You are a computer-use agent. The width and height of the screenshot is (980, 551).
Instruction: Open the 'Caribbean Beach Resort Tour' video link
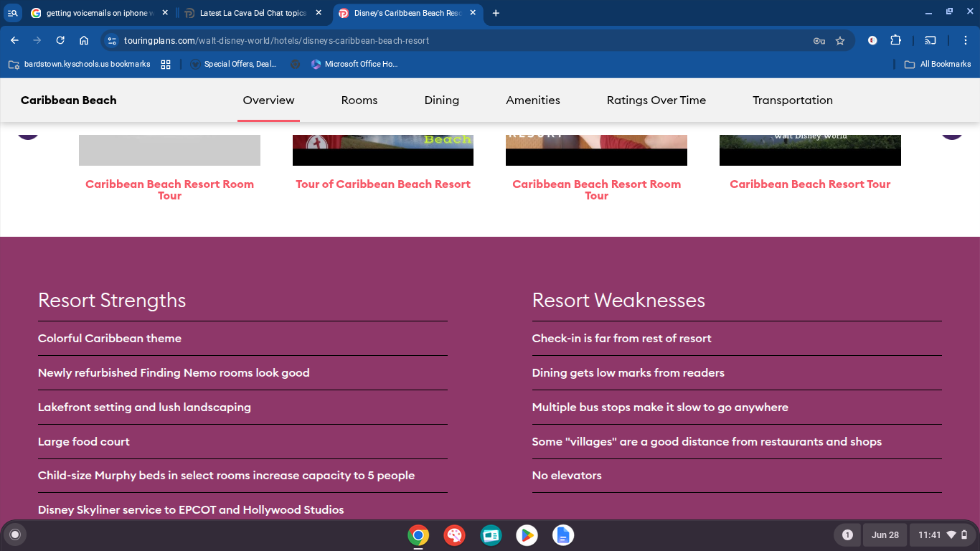[x=810, y=184]
